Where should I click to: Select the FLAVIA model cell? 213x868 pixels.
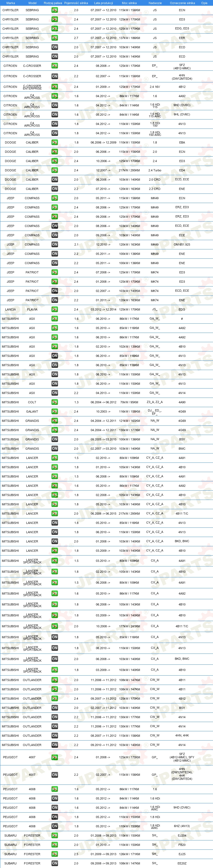32,309
